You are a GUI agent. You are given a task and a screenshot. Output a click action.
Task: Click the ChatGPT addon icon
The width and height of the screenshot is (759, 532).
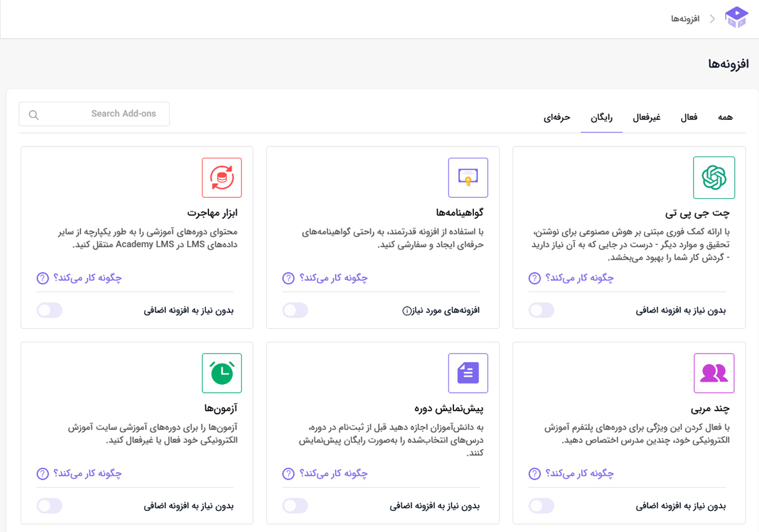tap(714, 178)
